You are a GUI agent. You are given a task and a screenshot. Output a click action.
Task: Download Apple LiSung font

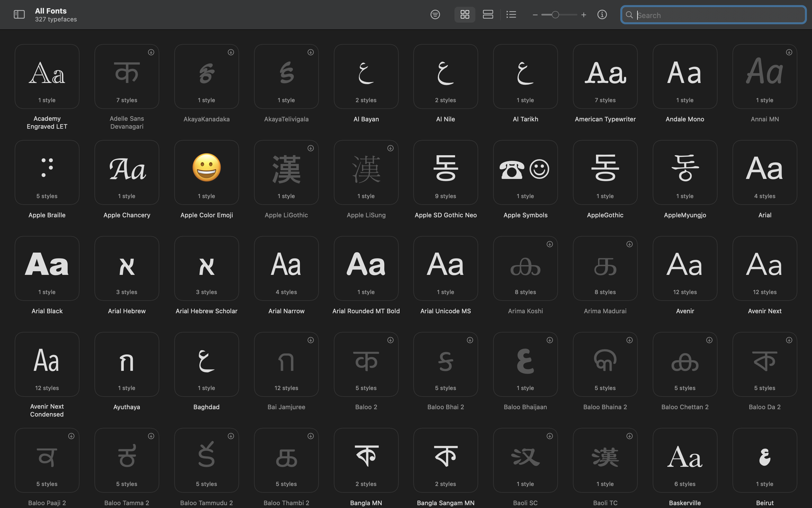(x=390, y=148)
